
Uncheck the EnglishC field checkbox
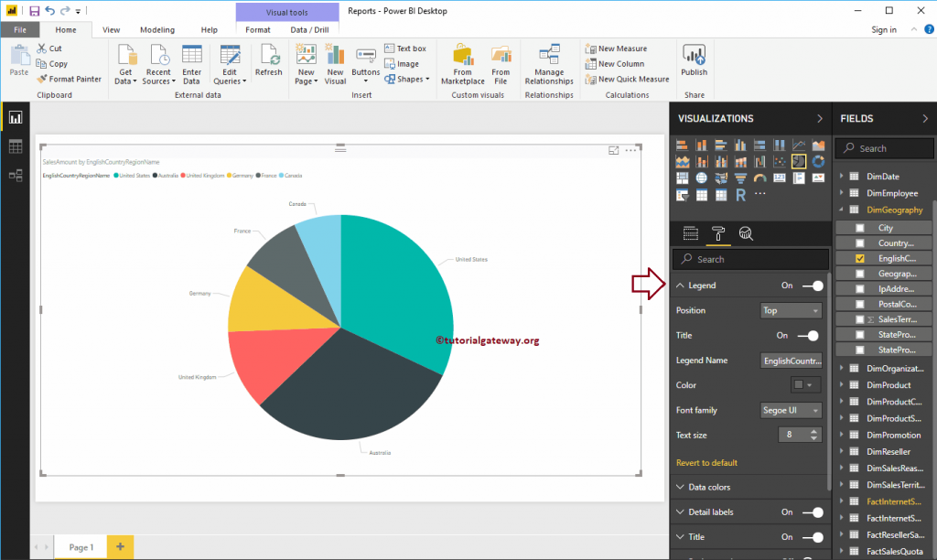(x=860, y=257)
